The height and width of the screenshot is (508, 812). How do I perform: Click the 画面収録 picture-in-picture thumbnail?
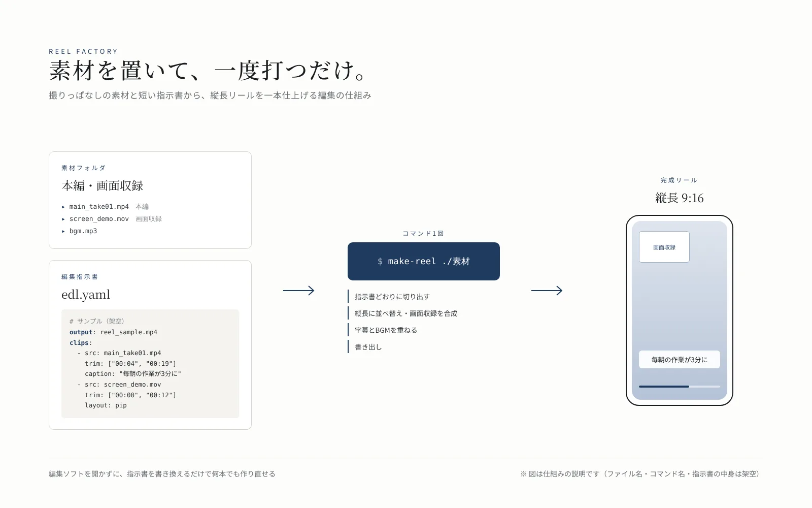coord(664,247)
